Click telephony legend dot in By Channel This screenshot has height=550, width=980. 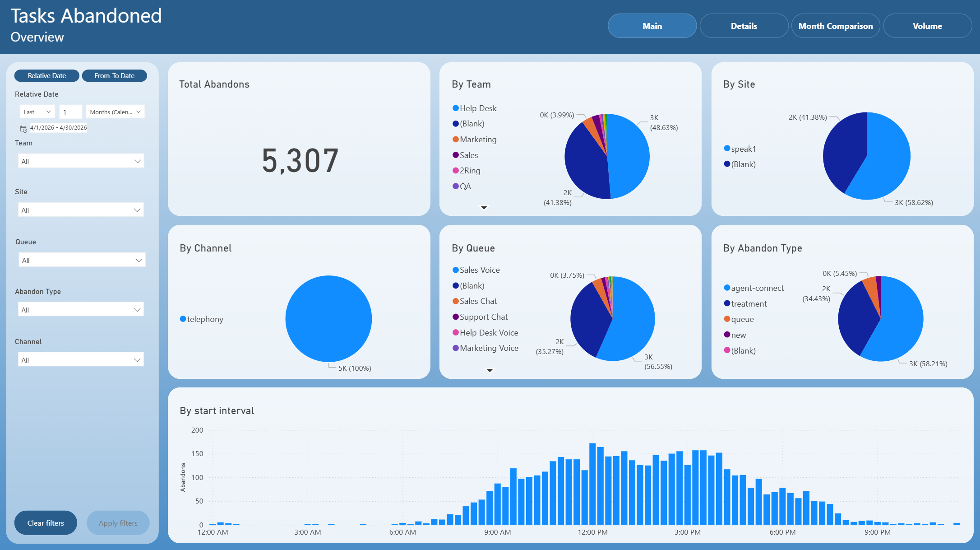(x=183, y=319)
